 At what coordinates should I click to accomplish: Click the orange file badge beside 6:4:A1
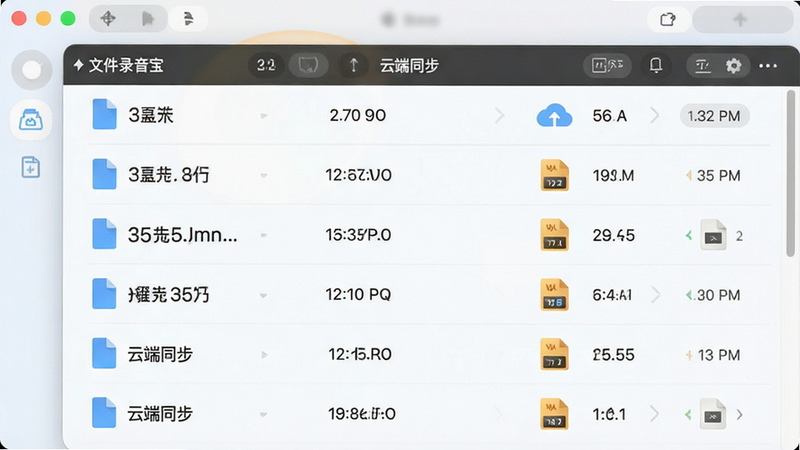click(x=555, y=294)
